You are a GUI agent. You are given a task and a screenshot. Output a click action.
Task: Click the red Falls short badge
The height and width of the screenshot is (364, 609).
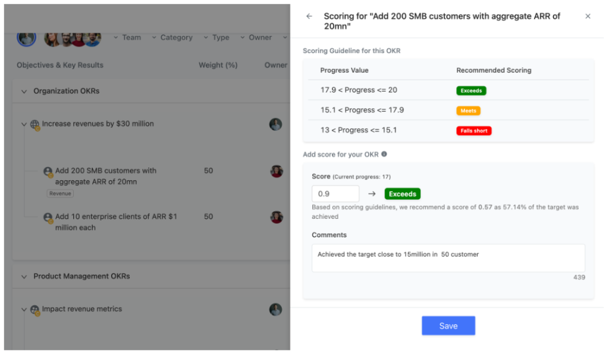point(474,131)
